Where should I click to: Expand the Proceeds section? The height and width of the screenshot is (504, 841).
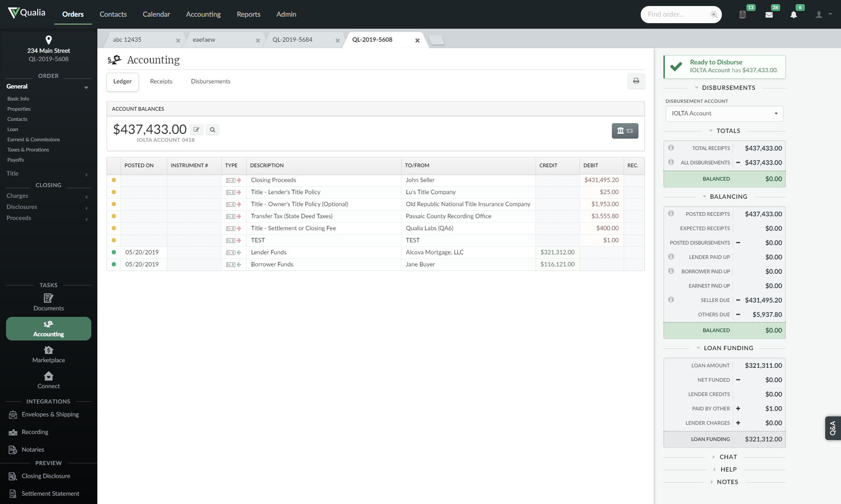point(86,219)
